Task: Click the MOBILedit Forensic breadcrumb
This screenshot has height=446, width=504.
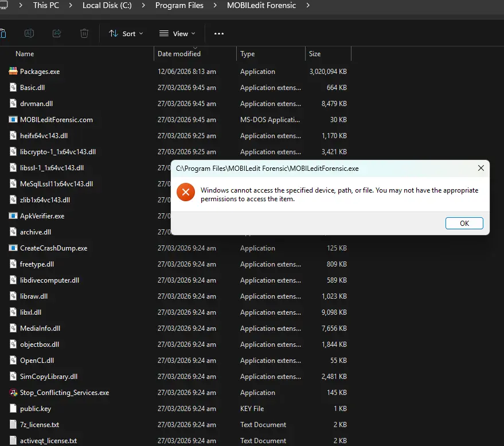Action: [x=261, y=5]
